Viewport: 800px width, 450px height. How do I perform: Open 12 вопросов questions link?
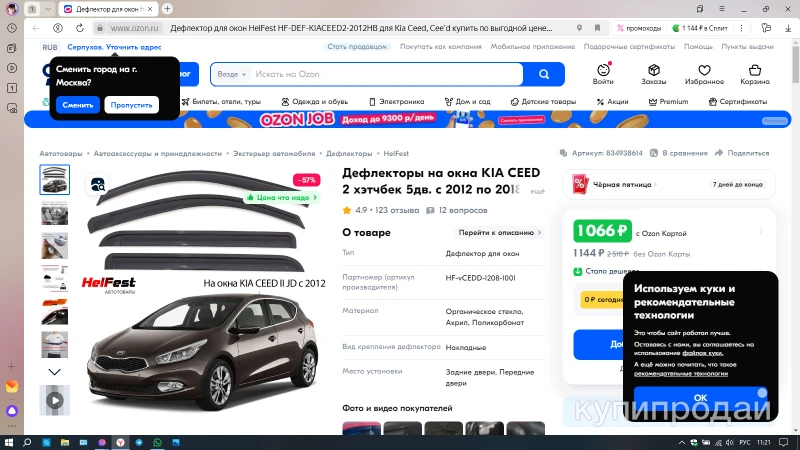[457, 210]
